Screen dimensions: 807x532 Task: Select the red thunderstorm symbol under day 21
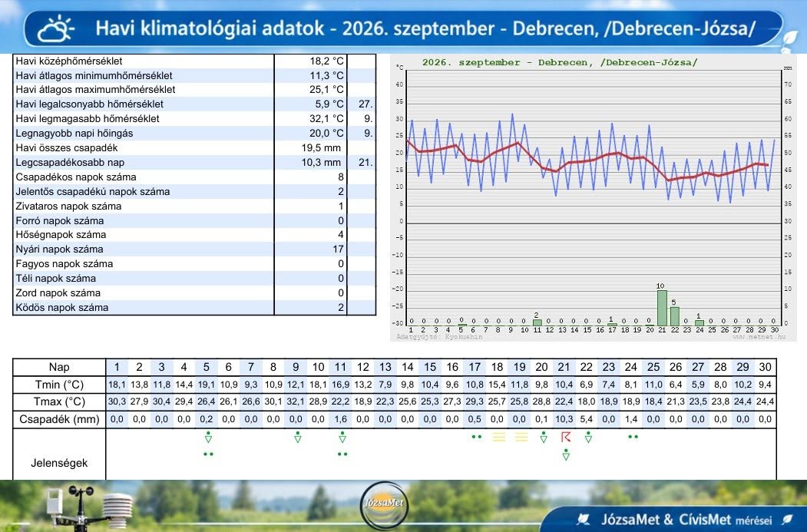(x=566, y=437)
